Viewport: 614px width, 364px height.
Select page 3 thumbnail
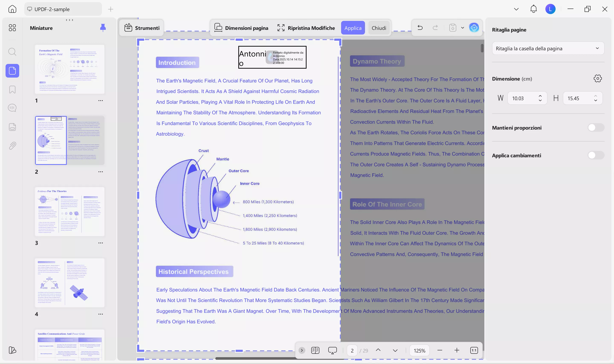(70, 211)
